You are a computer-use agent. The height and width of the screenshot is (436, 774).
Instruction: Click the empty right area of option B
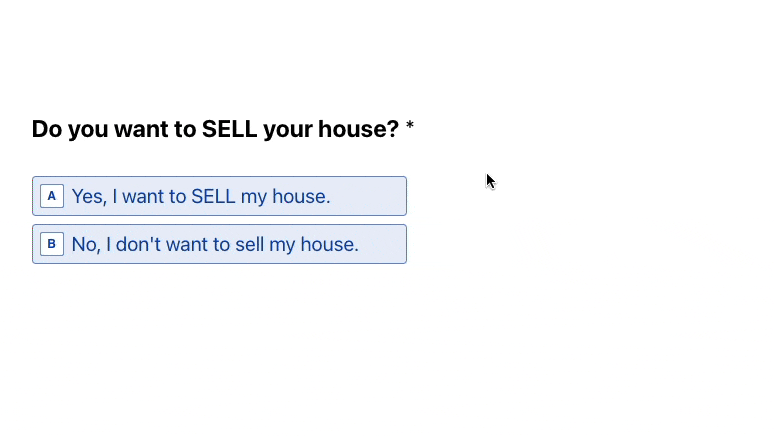point(383,244)
